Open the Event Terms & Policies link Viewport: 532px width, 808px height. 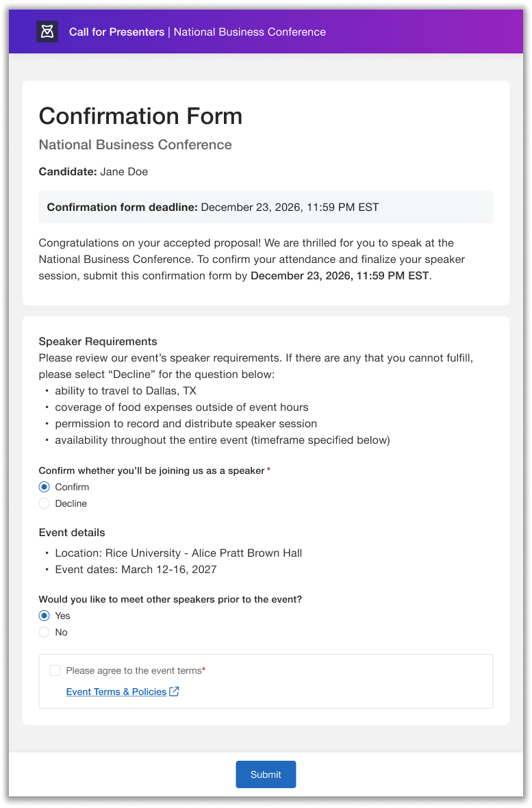[x=116, y=692]
